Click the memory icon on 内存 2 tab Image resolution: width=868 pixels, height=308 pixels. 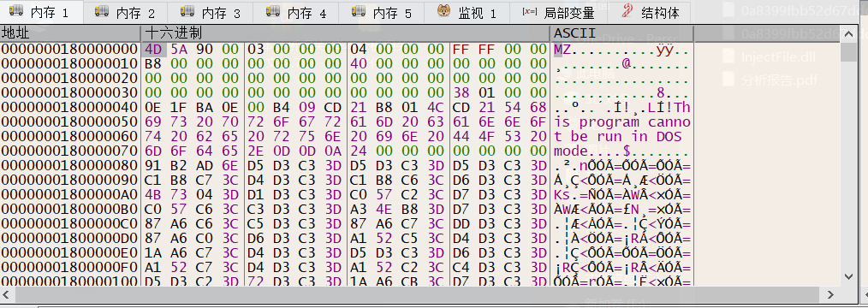click(102, 10)
